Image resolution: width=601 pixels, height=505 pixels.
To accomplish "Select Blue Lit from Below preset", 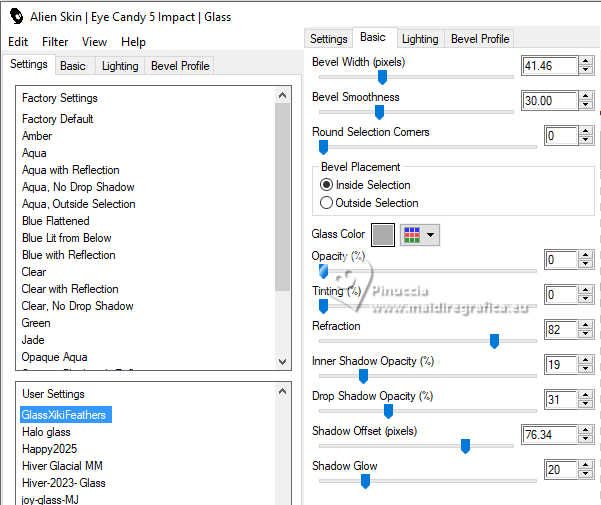I will tap(67, 238).
